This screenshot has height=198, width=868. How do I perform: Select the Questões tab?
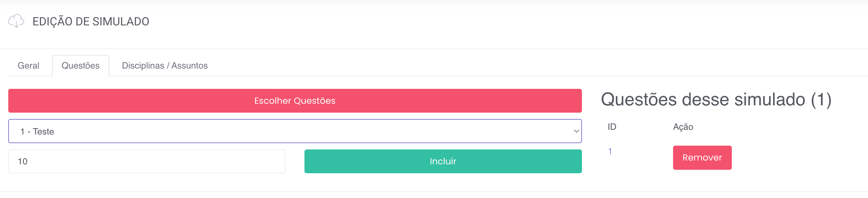pyautogui.click(x=81, y=65)
